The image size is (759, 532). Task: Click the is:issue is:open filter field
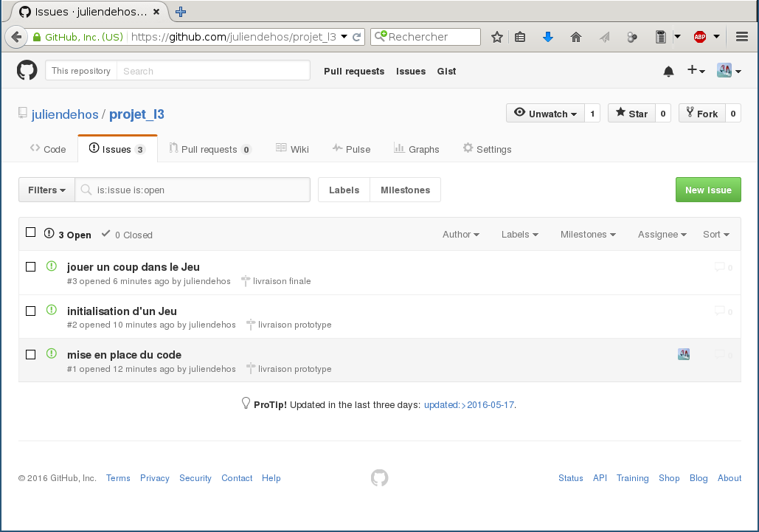click(193, 190)
